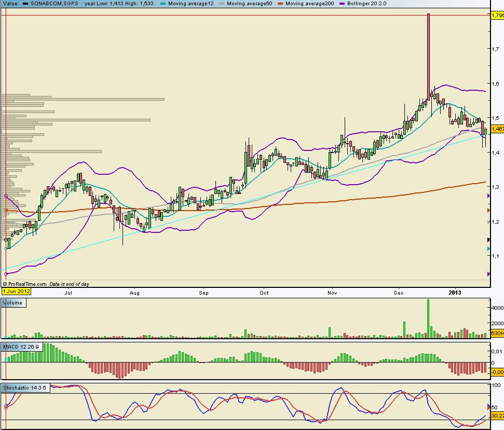Viewport: 504px width, 430px height.
Task: Click the Nov label on the date axis
Action: (x=332, y=293)
